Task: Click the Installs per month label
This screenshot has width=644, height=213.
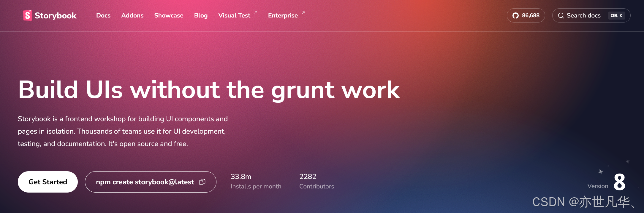Action: (256, 186)
